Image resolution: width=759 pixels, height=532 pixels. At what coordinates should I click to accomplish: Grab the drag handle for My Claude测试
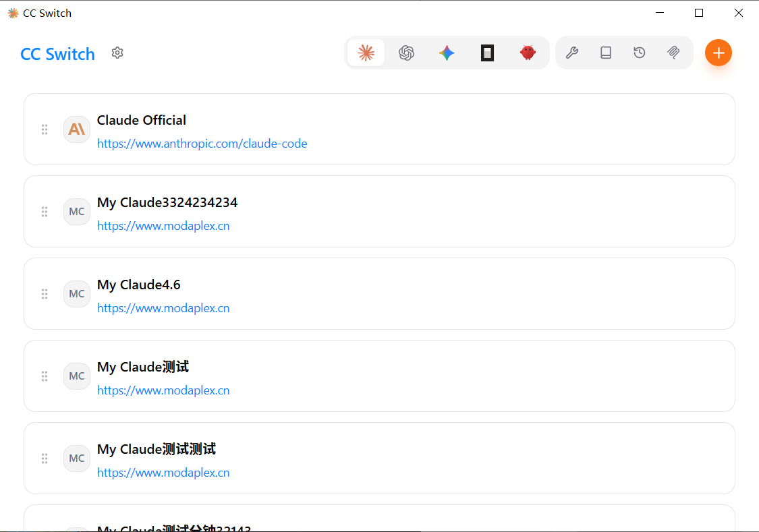pyautogui.click(x=45, y=376)
